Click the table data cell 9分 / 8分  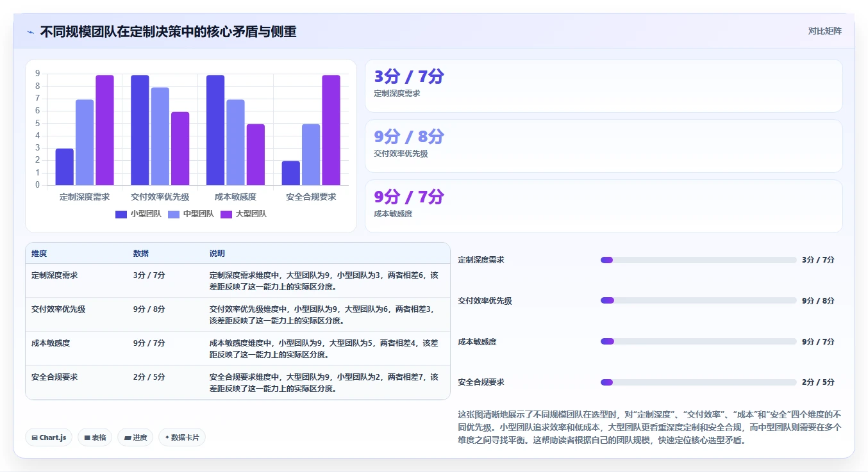point(149,309)
